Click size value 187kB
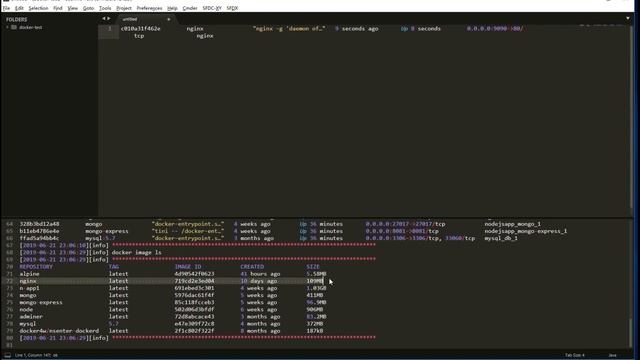The image size is (640, 360). coord(315,331)
